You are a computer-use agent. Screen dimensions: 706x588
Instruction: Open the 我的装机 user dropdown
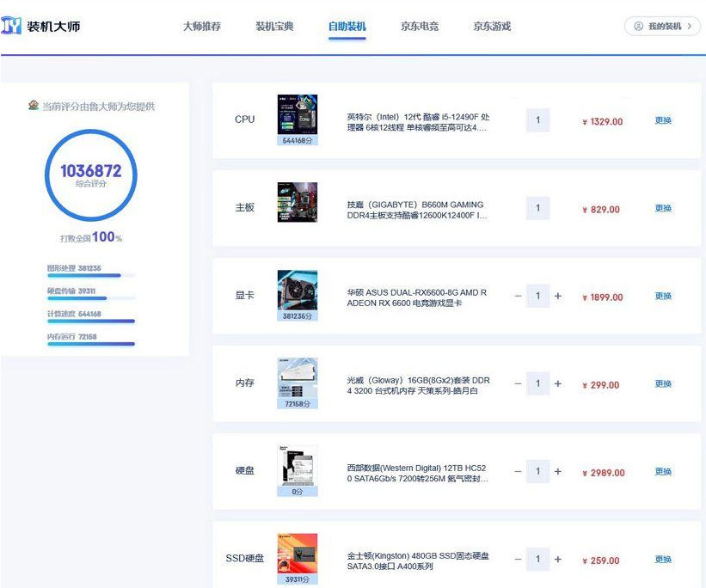click(662, 27)
